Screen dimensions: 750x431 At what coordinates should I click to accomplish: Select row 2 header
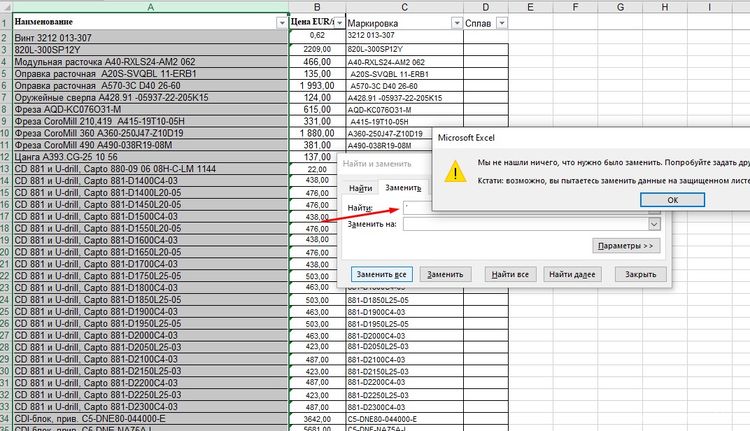point(6,38)
